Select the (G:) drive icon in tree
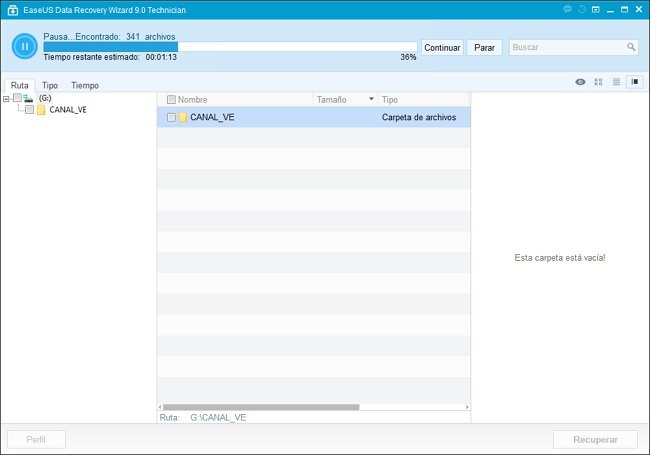Image resolution: width=650 pixels, height=455 pixels. [x=28, y=98]
